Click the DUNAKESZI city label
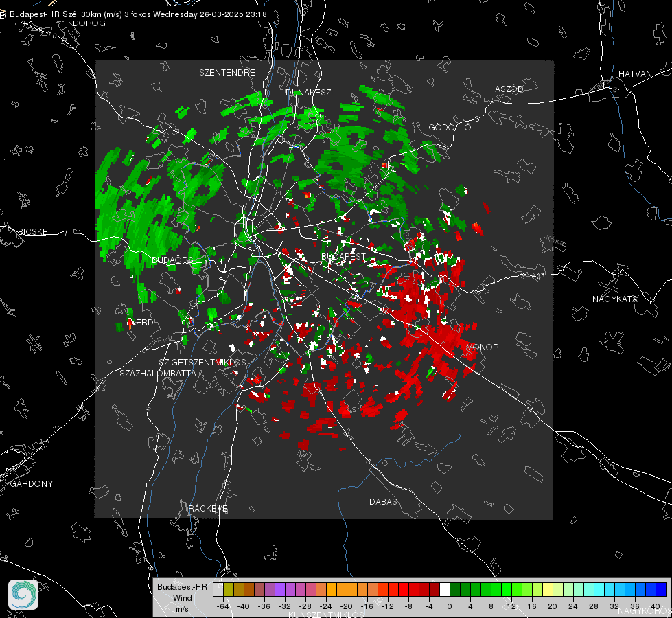Screen dimensions: 672x618 pyautogui.click(x=309, y=92)
